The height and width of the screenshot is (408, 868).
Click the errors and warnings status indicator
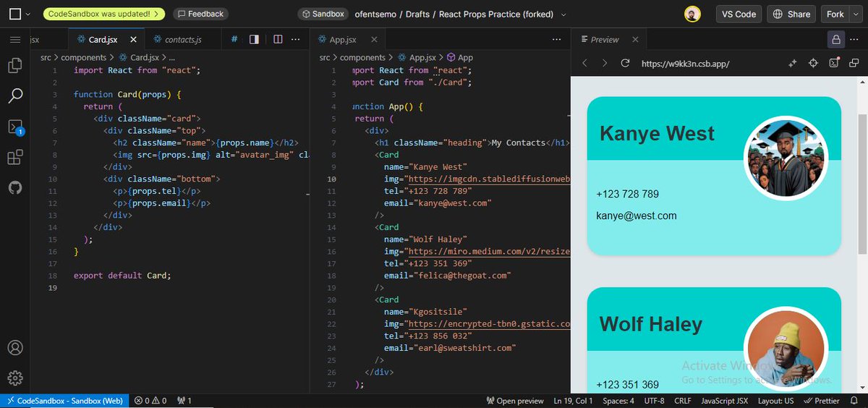pos(151,401)
